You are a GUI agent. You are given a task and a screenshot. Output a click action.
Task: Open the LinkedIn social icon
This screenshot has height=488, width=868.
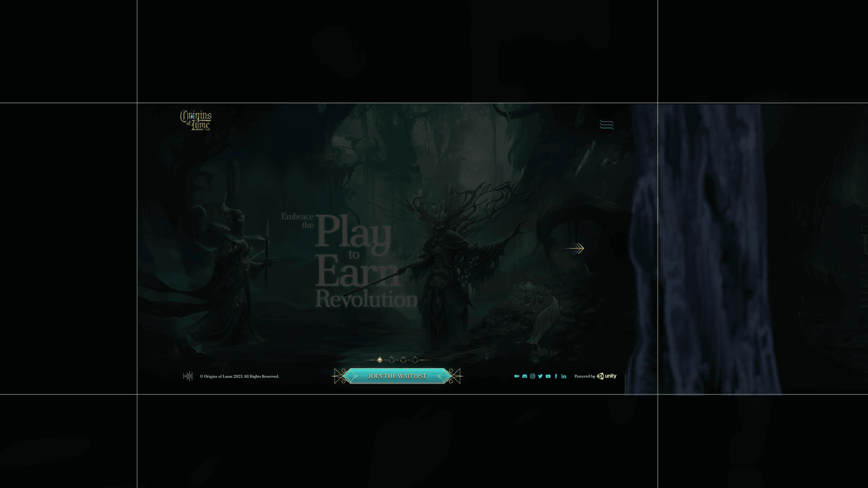(x=564, y=376)
